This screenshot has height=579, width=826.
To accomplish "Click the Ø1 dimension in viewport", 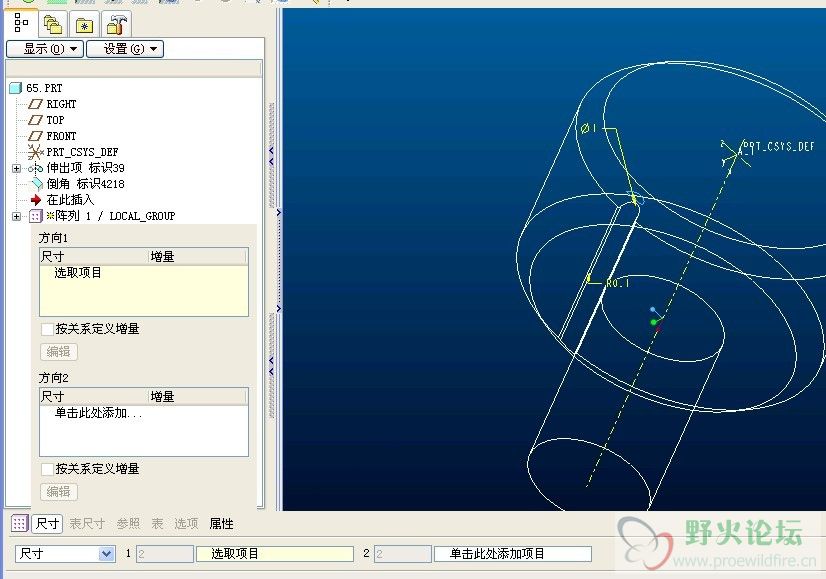I will (589, 128).
